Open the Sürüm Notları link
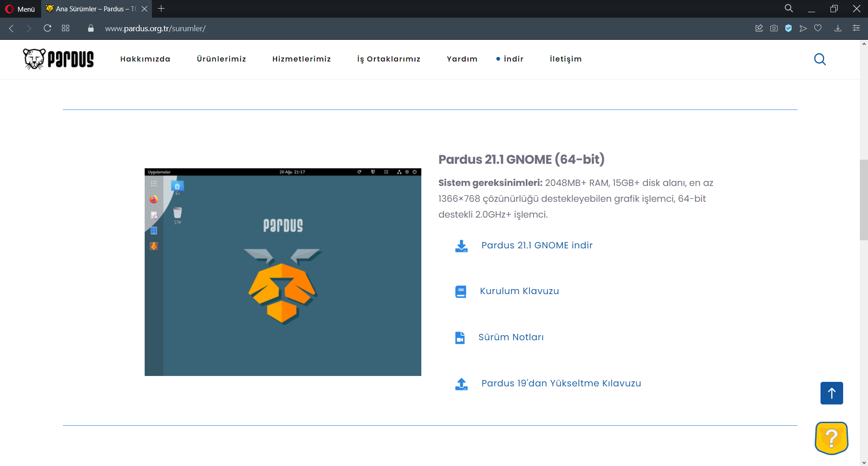The image size is (868, 466). 511,337
